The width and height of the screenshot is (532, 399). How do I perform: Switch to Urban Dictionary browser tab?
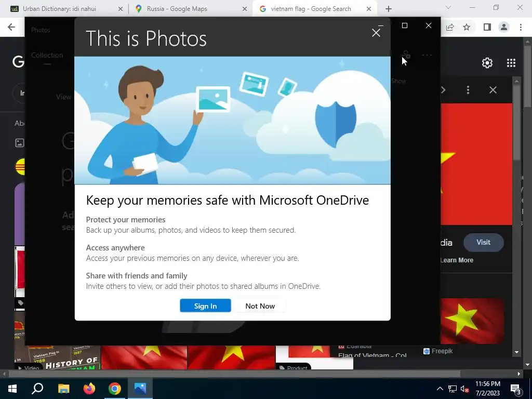[x=59, y=9]
